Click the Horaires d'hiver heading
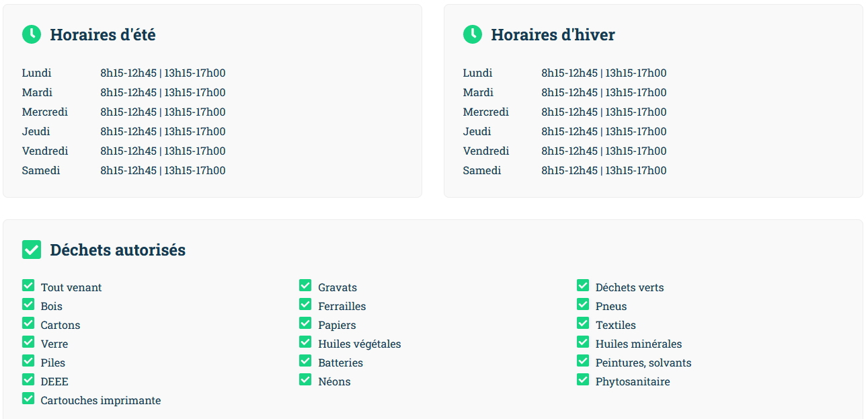 553,35
